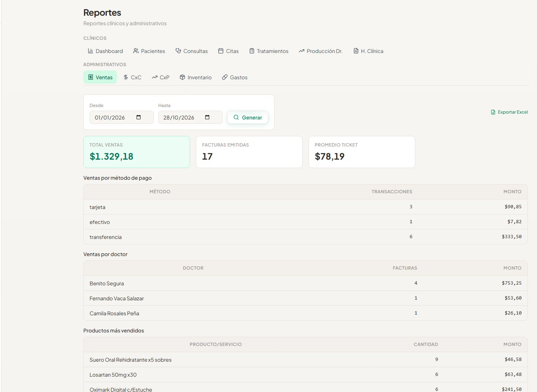Click the Transacciones column header
Viewport: 537px width, 392px height.
click(392, 192)
